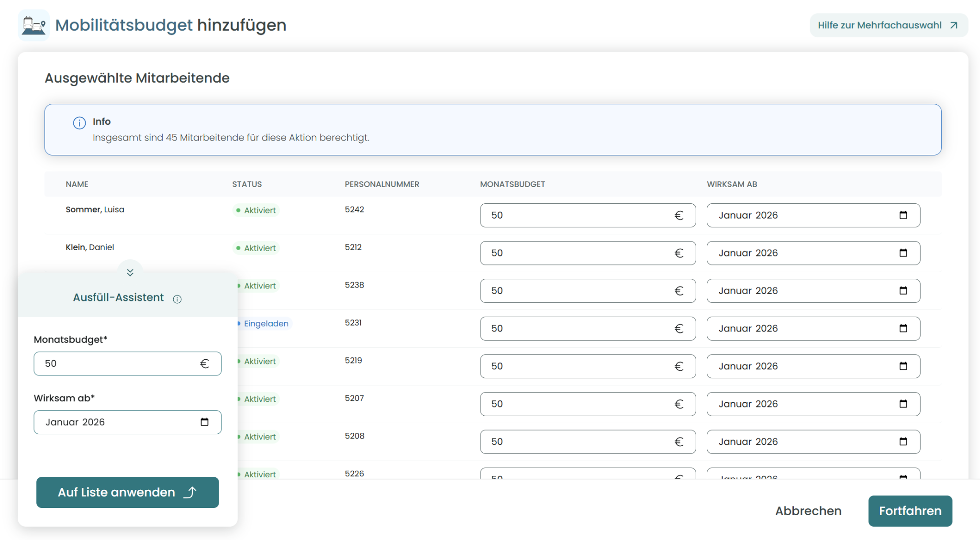Open calendar icon in assistant Wirksam ab field
Viewport: 980px width, 540px height.
point(204,422)
